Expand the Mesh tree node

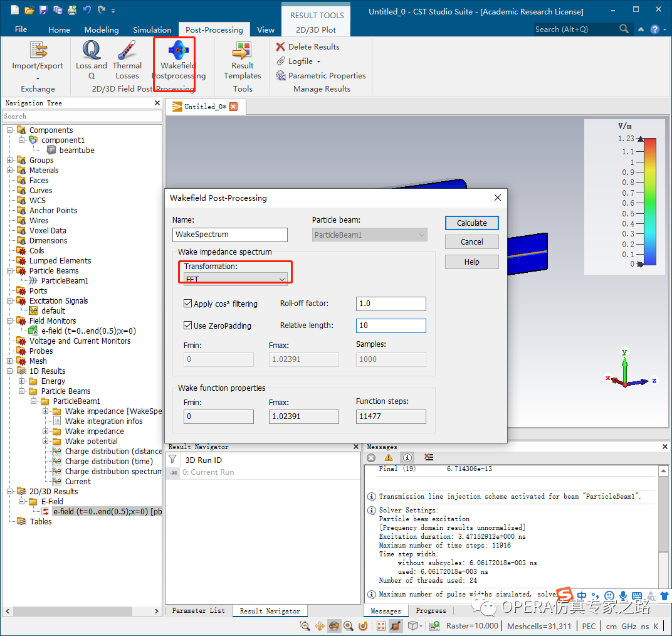pyautogui.click(x=9, y=361)
